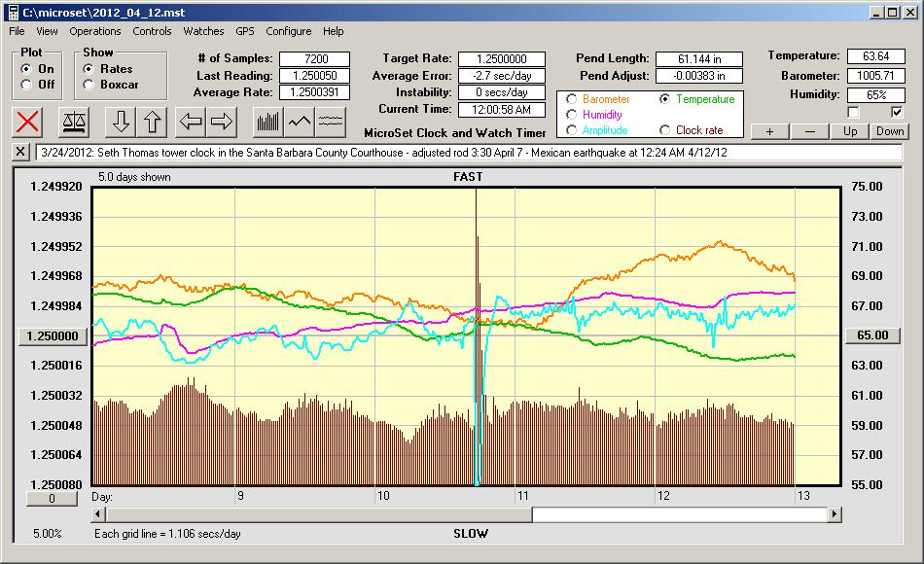
Task: Click the Average Error field
Action: click(502, 76)
